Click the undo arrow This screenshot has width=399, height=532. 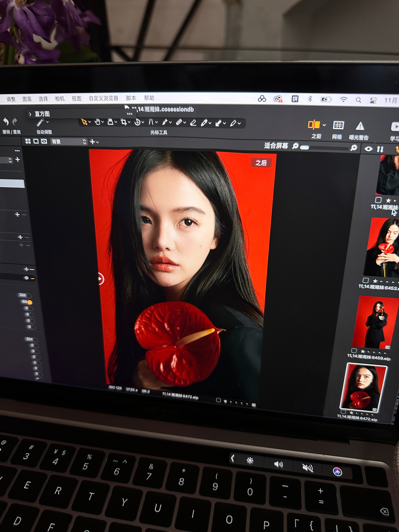point(6,122)
